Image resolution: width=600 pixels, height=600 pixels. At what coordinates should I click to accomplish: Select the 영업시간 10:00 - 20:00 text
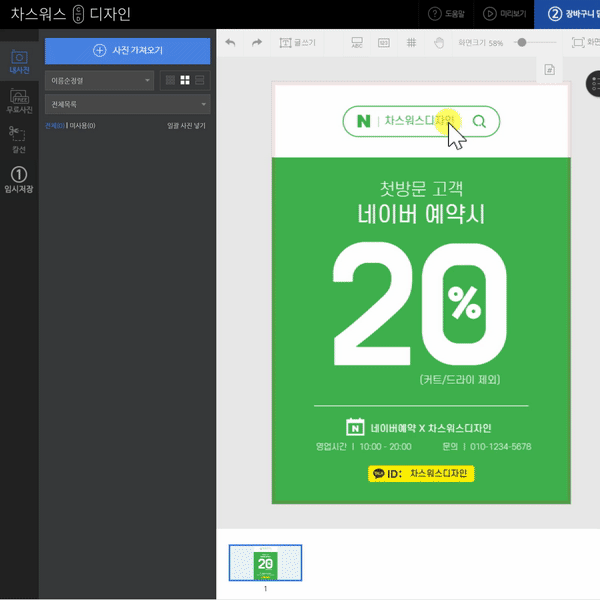[x=364, y=447]
